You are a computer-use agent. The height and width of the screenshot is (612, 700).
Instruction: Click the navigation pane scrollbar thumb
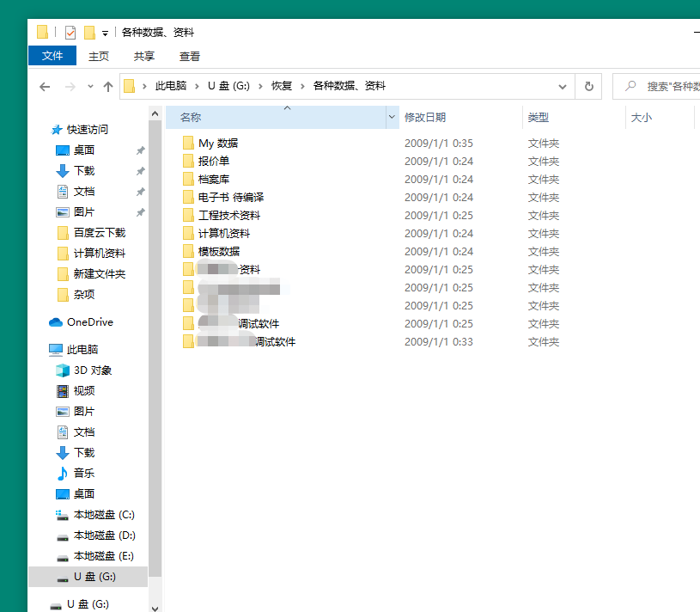point(155,348)
